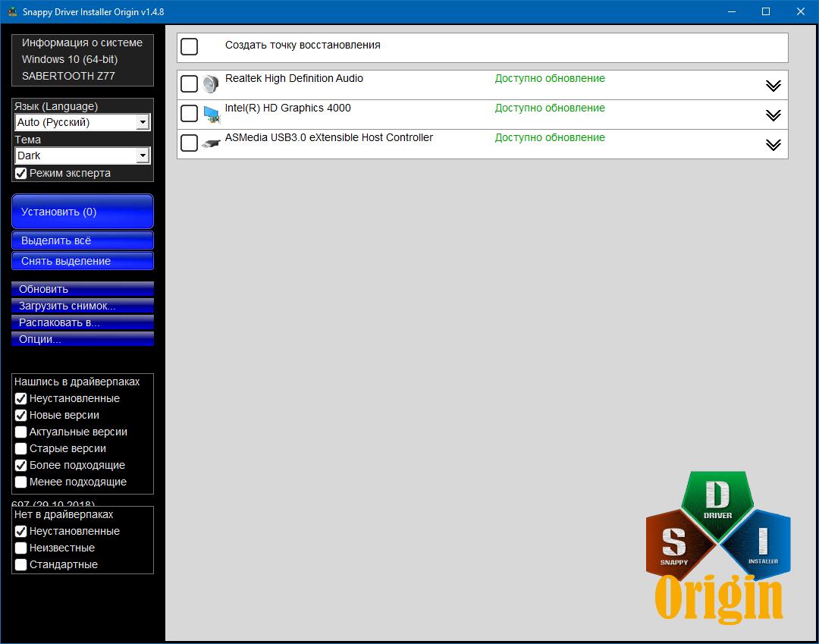
Task: Expand the Realtek High Definition Audio details
Action: point(773,86)
